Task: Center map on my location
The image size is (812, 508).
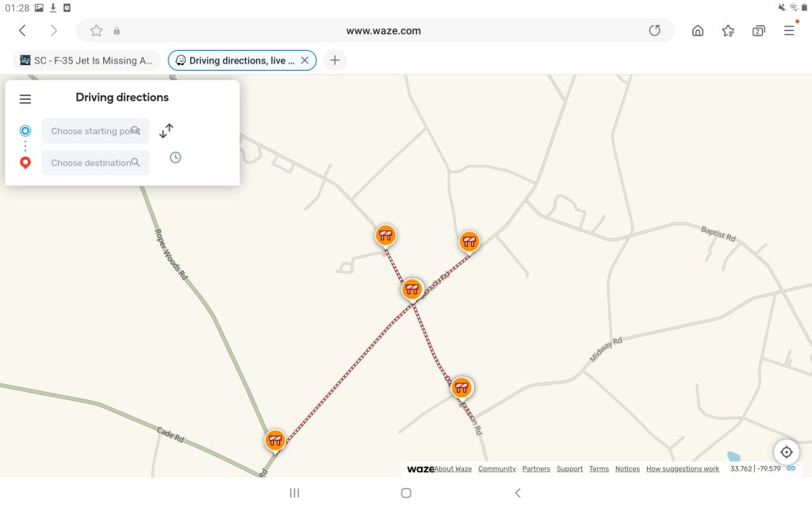Action: [x=786, y=452]
